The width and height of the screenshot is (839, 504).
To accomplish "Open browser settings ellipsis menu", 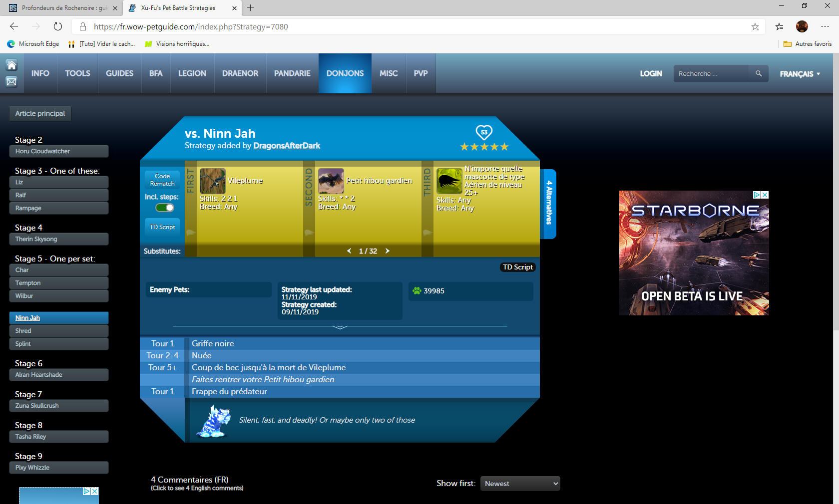I will [825, 26].
